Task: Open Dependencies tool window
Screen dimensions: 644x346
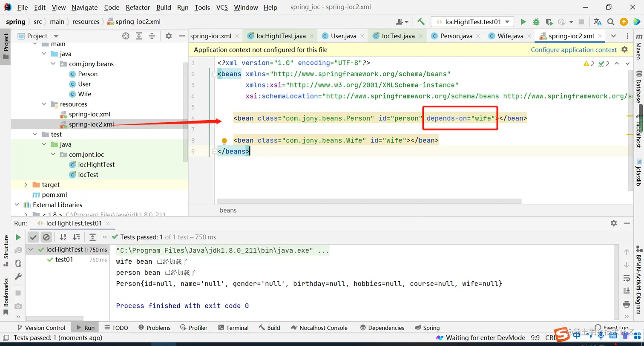Action: click(x=382, y=328)
